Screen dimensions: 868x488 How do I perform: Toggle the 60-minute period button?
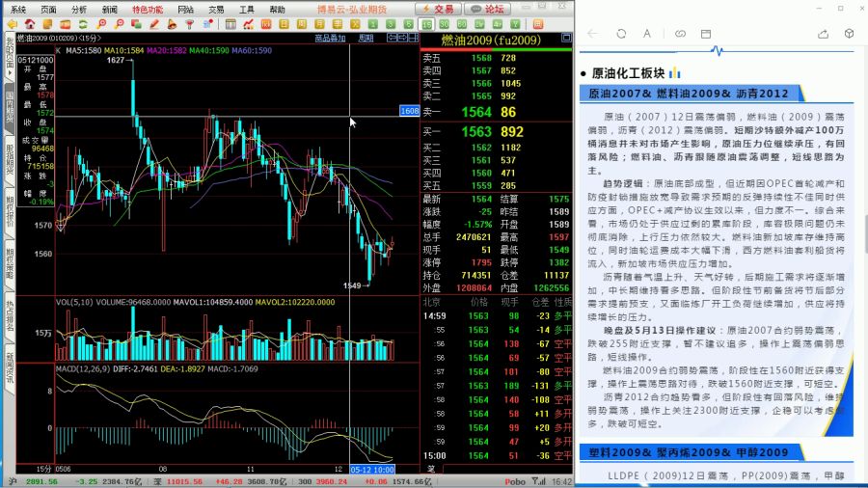click(462, 24)
